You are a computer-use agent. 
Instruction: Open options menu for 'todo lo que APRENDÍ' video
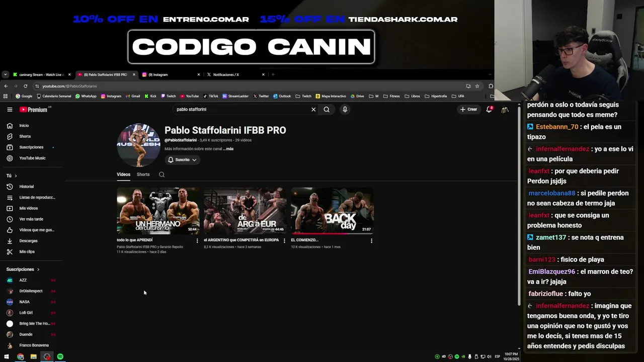point(197,241)
